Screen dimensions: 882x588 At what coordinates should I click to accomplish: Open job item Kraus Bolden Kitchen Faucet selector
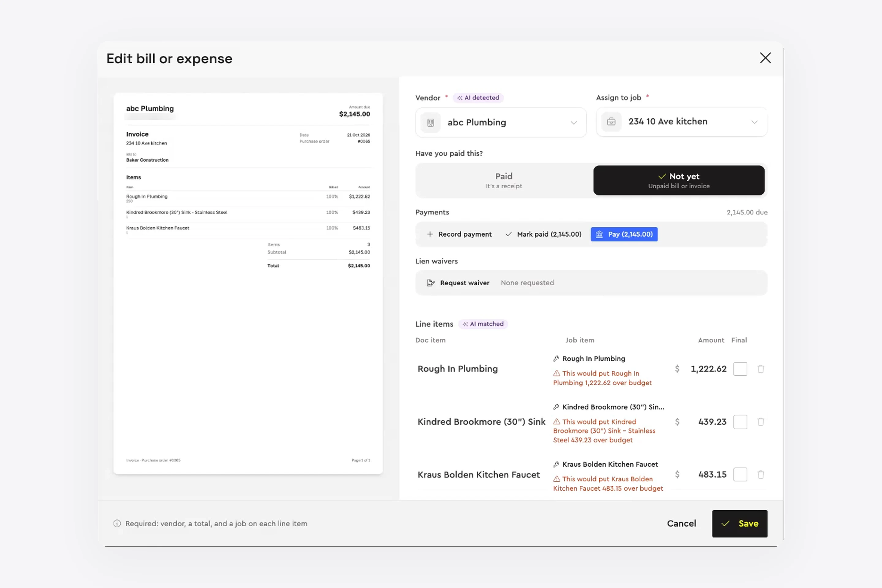coord(606,464)
